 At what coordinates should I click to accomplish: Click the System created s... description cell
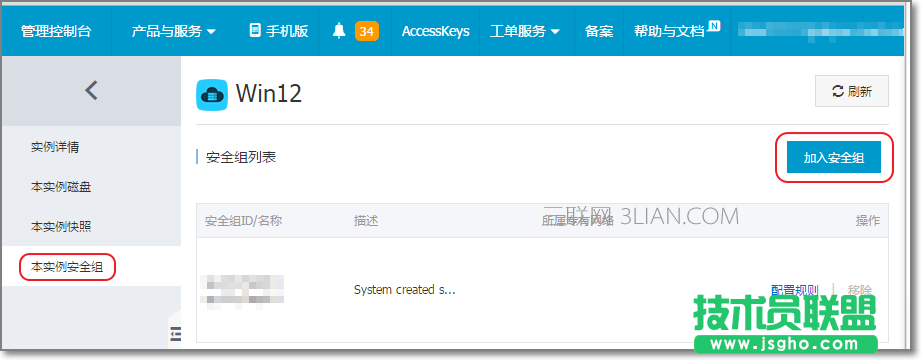click(405, 290)
